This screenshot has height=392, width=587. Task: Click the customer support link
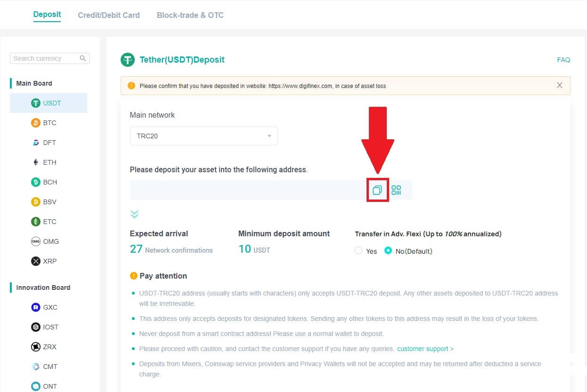click(425, 349)
